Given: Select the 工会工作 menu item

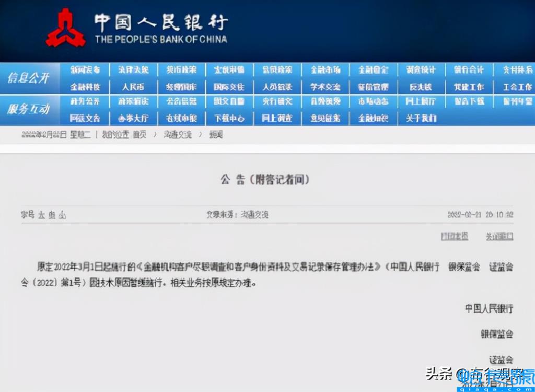Looking at the screenshot, I should (x=518, y=87).
